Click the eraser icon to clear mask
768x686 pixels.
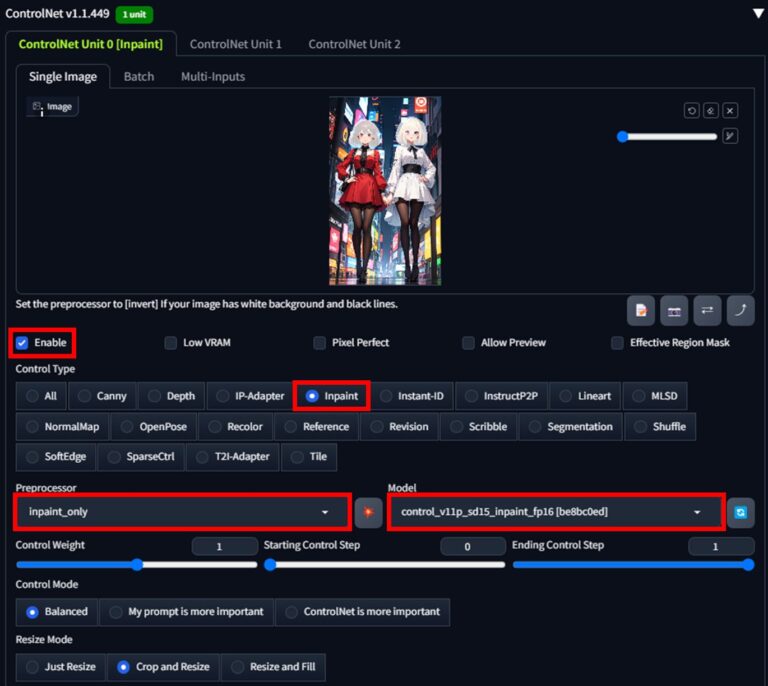[x=711, y=111]
